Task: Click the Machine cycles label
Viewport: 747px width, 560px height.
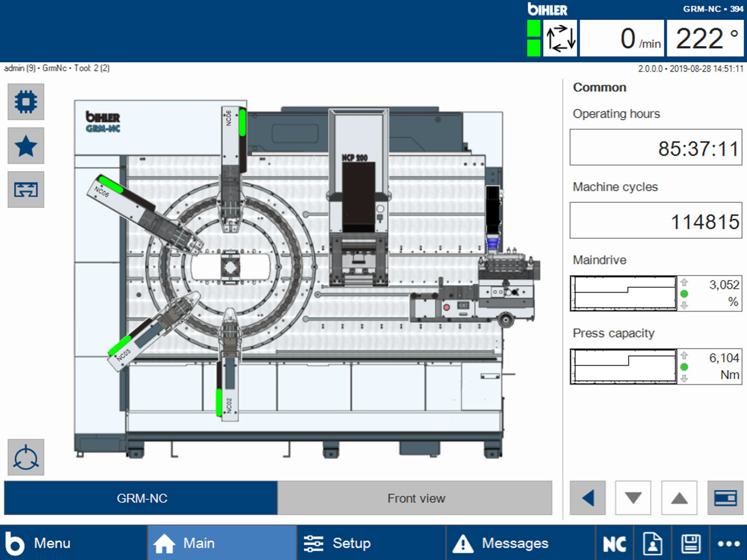Action: 615,187
